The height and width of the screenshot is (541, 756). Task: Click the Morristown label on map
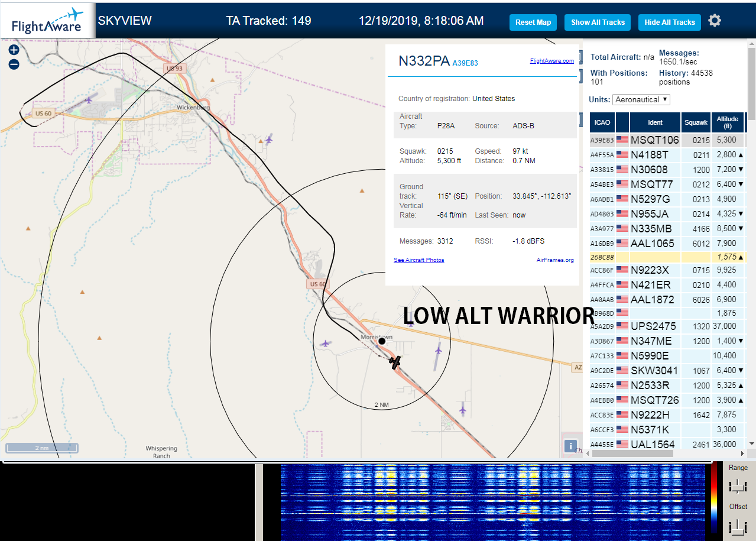coord(376,336)
